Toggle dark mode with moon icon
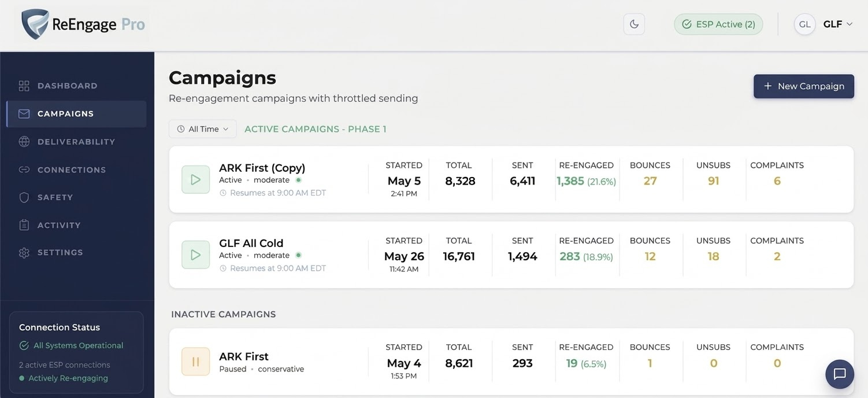Viewport: 868px width, 398px height. 634,24
